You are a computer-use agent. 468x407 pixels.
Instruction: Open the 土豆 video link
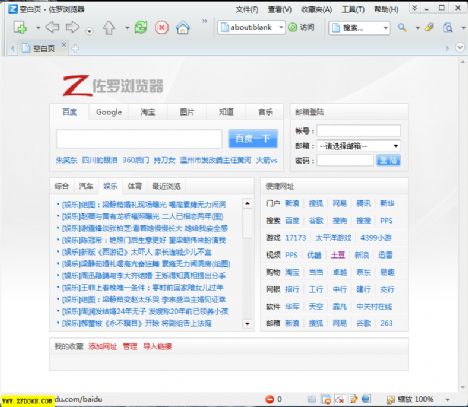point(338,255)
